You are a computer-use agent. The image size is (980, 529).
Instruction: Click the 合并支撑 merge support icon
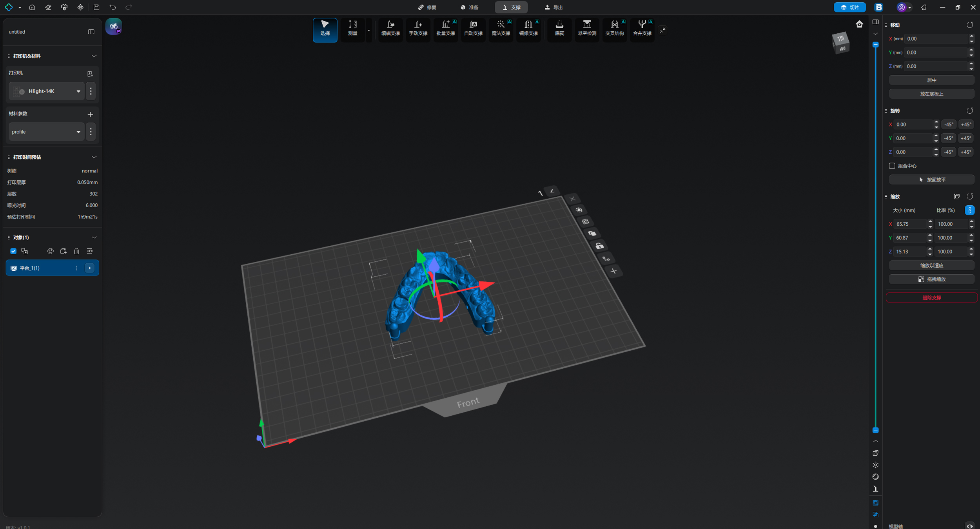coord(642,29)
